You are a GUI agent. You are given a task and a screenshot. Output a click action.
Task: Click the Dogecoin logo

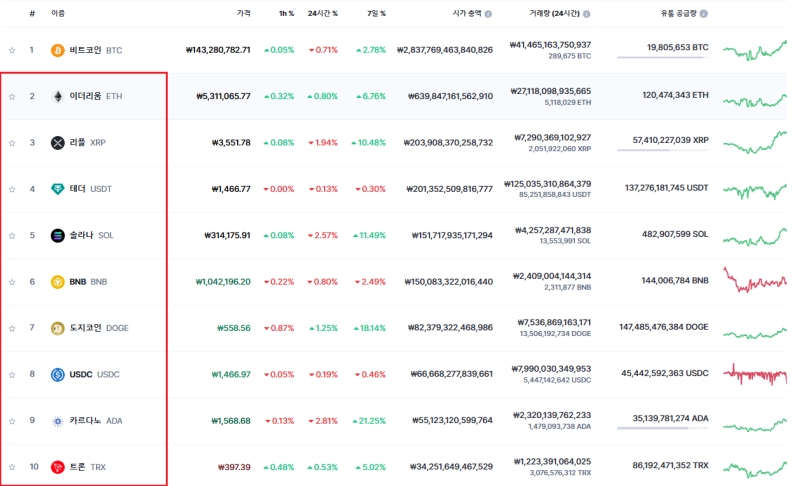click(58, 328)
